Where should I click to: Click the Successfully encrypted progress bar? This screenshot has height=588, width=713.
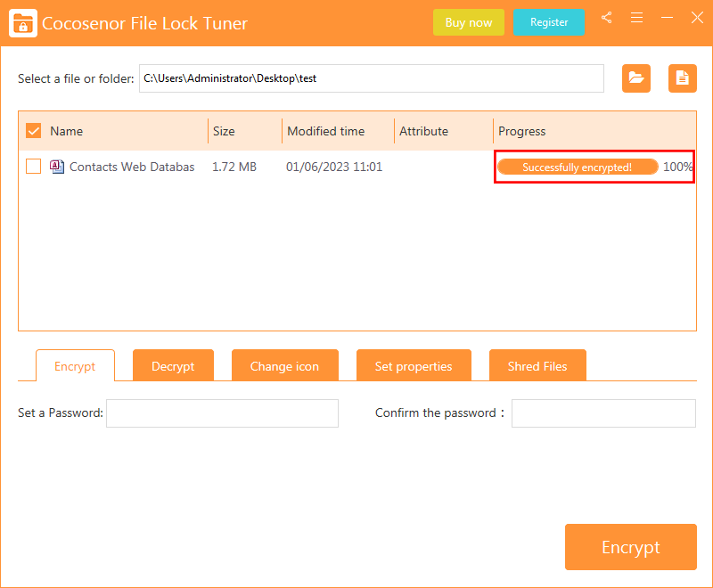pos(577,166)
